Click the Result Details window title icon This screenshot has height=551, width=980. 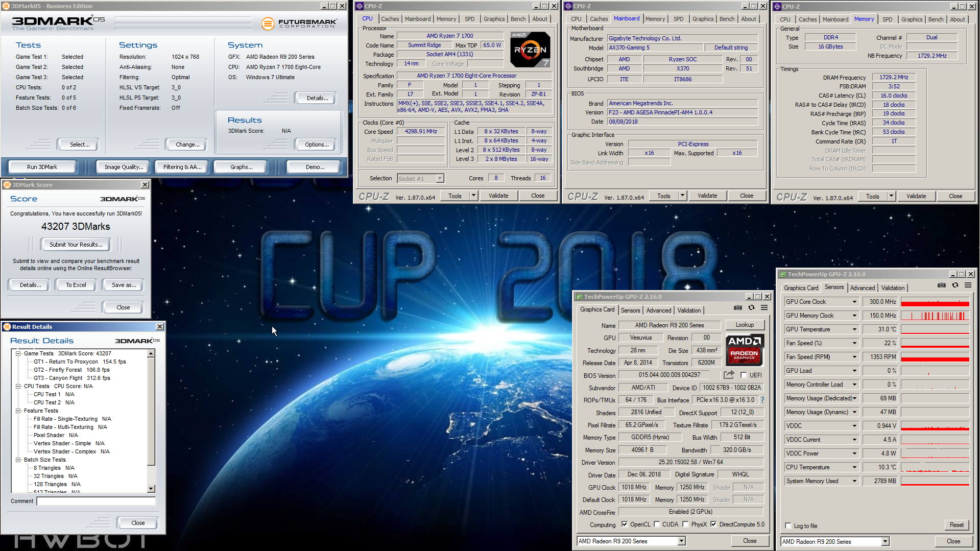point(7,327)
